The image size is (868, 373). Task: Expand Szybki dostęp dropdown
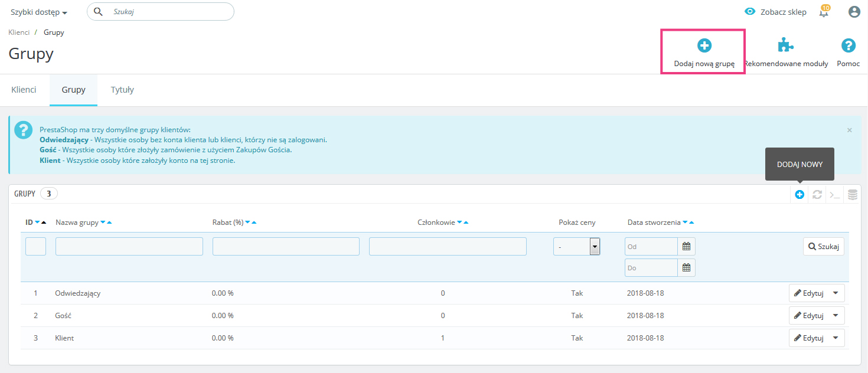point(39,12)
